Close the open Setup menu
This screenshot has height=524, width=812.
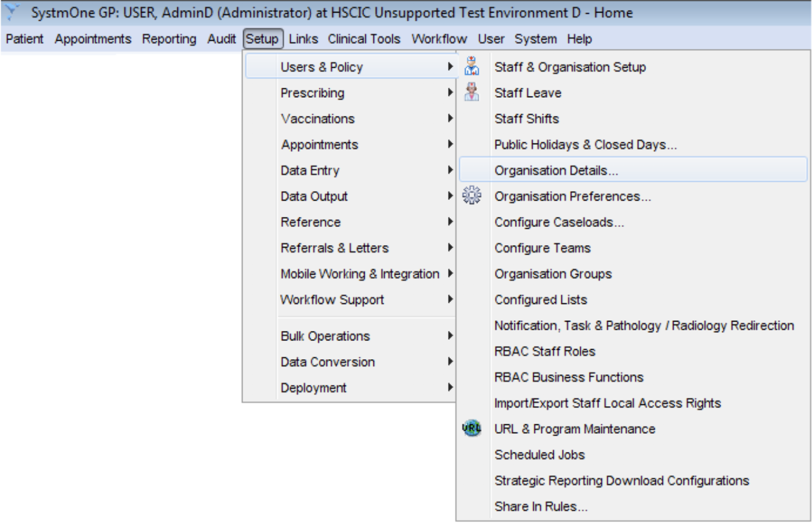click(x=263, y=39)
